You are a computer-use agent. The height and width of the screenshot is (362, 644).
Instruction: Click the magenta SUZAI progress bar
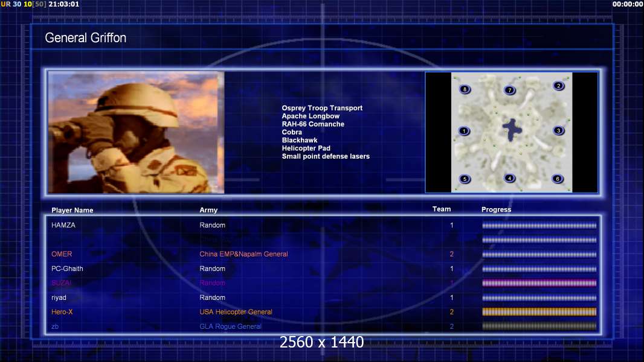coord(539,283)
